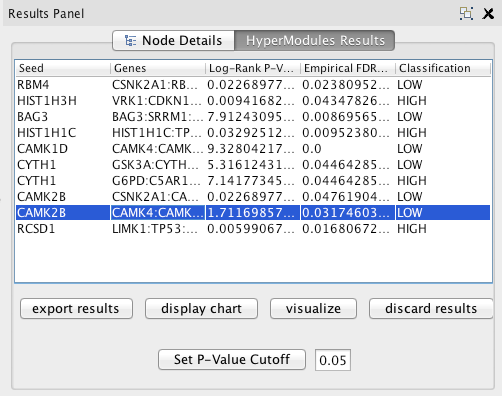Viewport: 502px width, 396px height.
Task: Click the Set P-Value Cutoff button
Action: coord(232,360)
